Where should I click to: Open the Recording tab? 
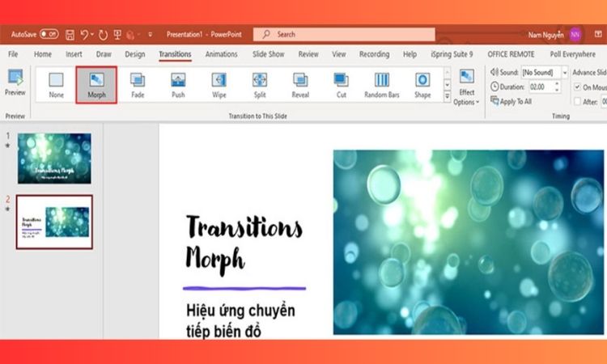pos(375,54)
